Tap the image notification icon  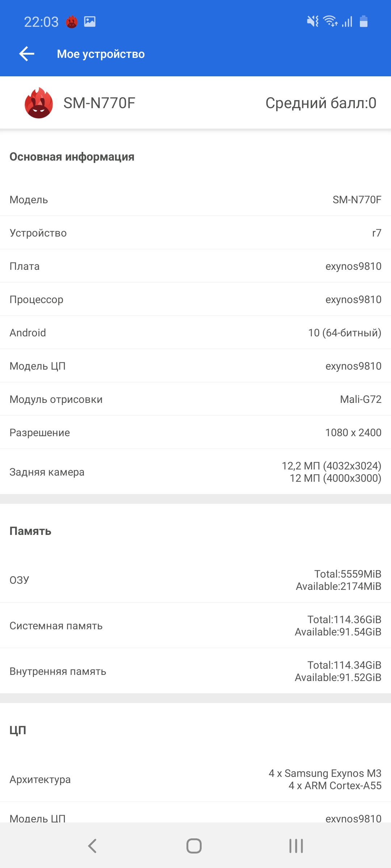tap(90, 22)
